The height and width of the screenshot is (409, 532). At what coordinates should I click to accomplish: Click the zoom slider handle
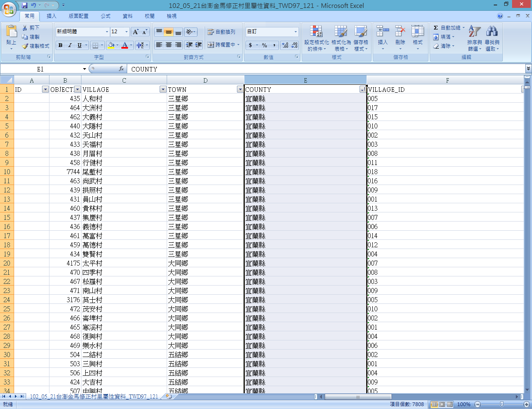pyautogui.click(x=502, y=404)
